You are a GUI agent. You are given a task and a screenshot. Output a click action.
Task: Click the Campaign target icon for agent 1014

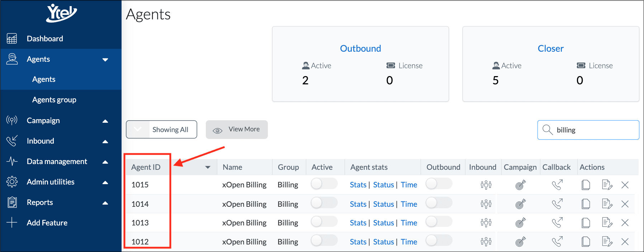[x=521, y=204]
